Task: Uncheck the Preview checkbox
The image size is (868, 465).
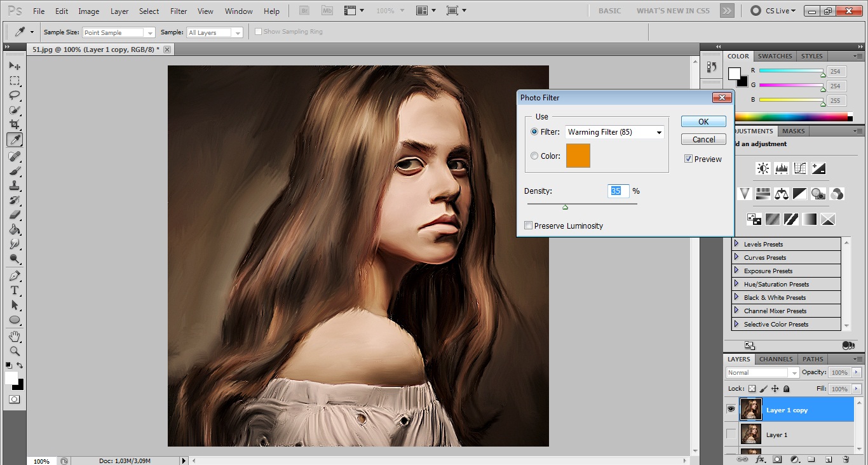Action: [x=688, y=159]
